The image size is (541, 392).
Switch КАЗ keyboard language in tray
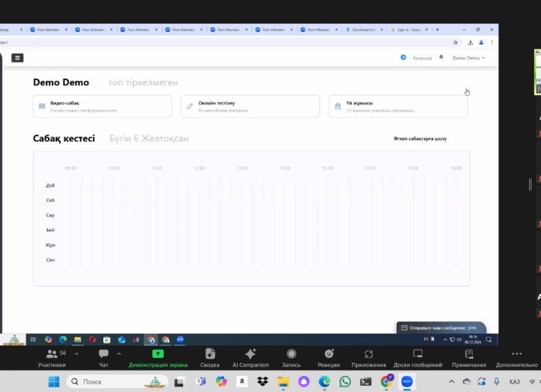pos(515,382)
